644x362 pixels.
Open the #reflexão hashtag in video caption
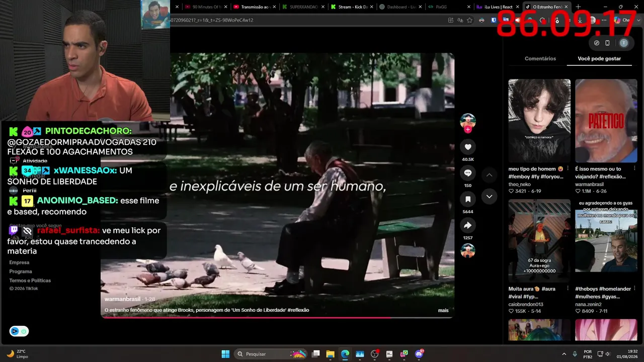click(x=298, y=310)
